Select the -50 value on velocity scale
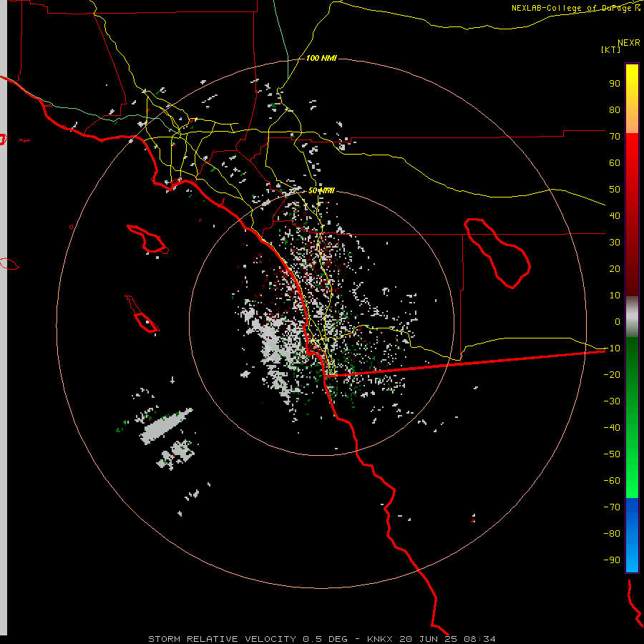The width and height of the screenshot is (644, 644). 612,454
